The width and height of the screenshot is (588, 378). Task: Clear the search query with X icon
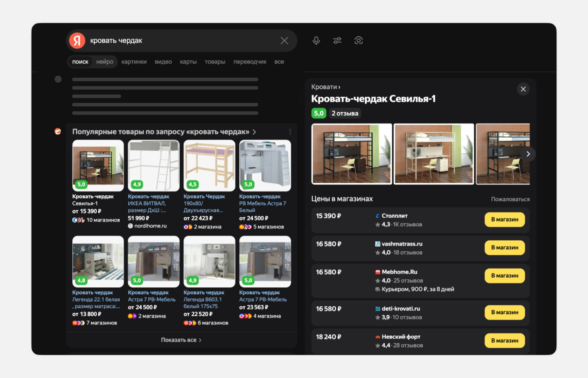284,41
